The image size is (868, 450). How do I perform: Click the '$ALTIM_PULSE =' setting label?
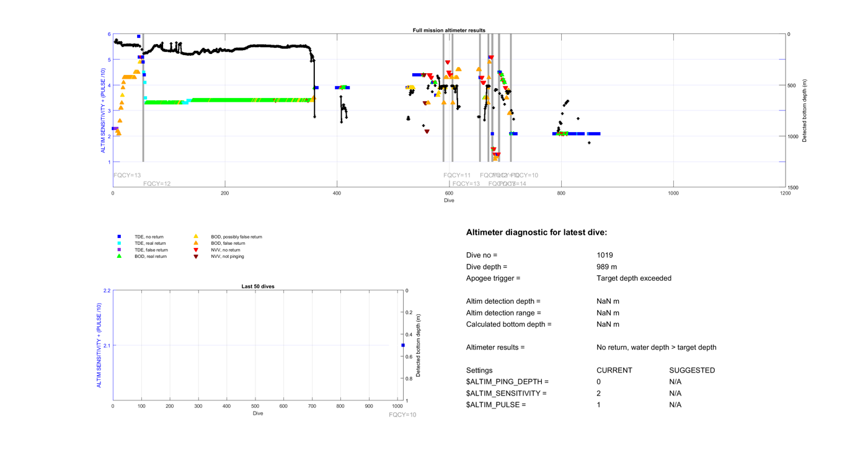pyautogui.click(x=496, y=405)
